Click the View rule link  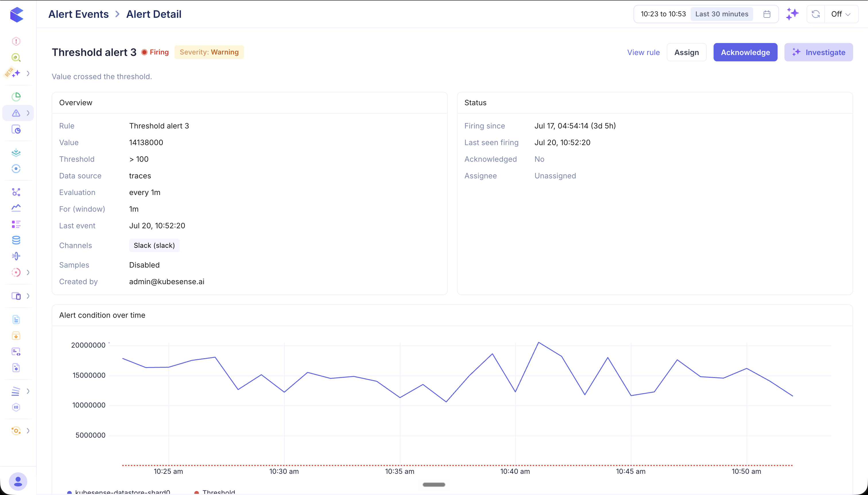click(644, 52)
